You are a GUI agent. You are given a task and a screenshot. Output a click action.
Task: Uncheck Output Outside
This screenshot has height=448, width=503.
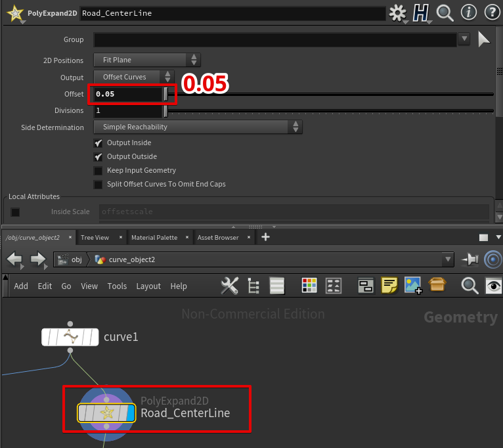tap(98, 156)
